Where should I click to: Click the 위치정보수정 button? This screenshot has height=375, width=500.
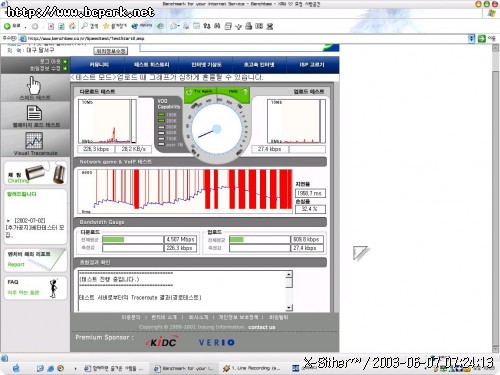click(x=110, y=51)
